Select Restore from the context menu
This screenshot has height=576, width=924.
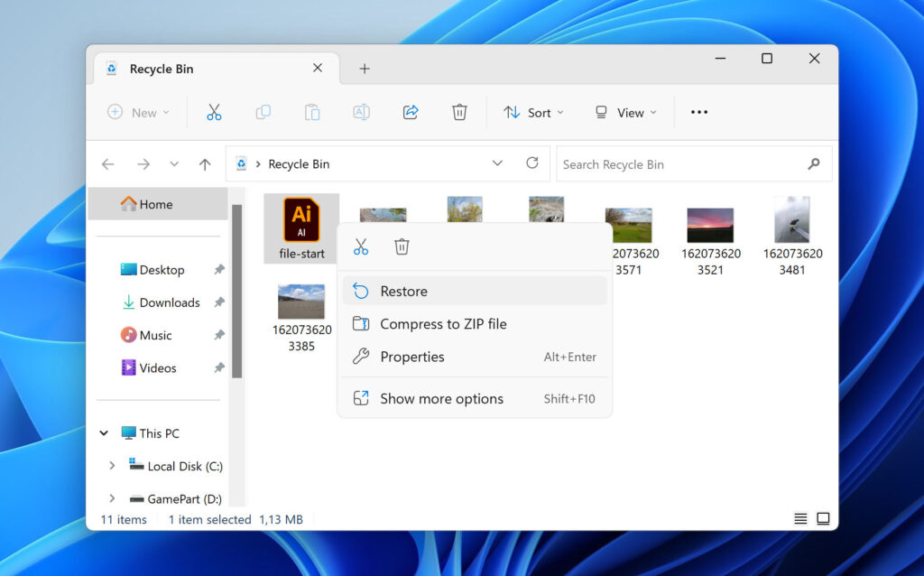402,291
